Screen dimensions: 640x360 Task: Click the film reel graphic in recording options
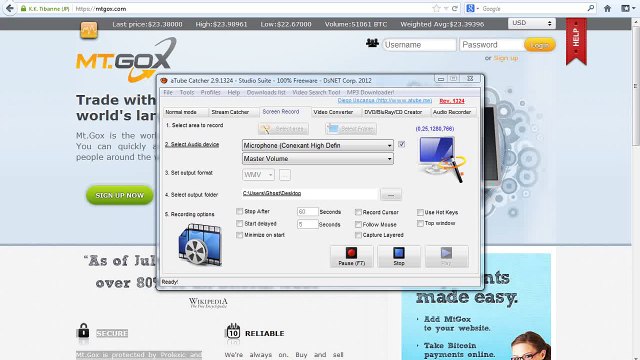click(200, 245)
